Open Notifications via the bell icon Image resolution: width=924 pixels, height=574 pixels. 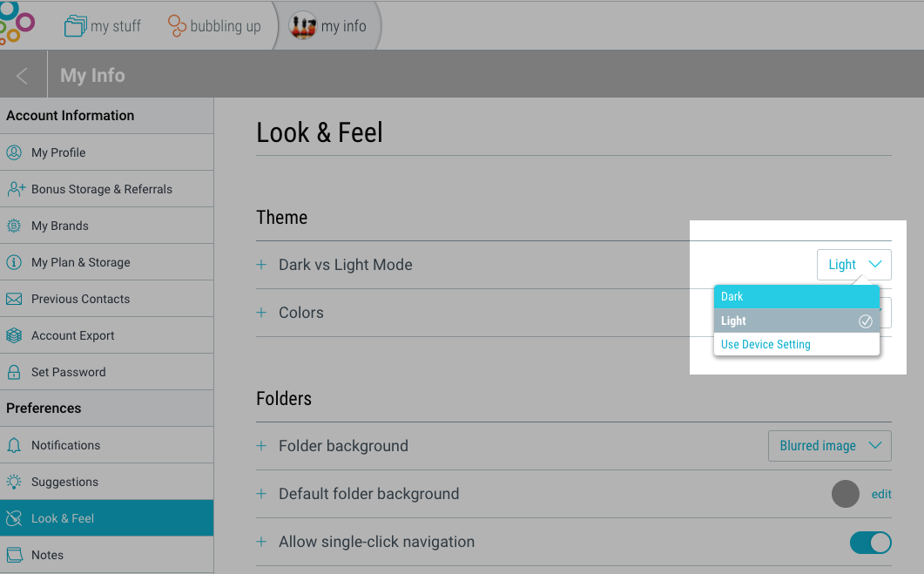[14, 445]
